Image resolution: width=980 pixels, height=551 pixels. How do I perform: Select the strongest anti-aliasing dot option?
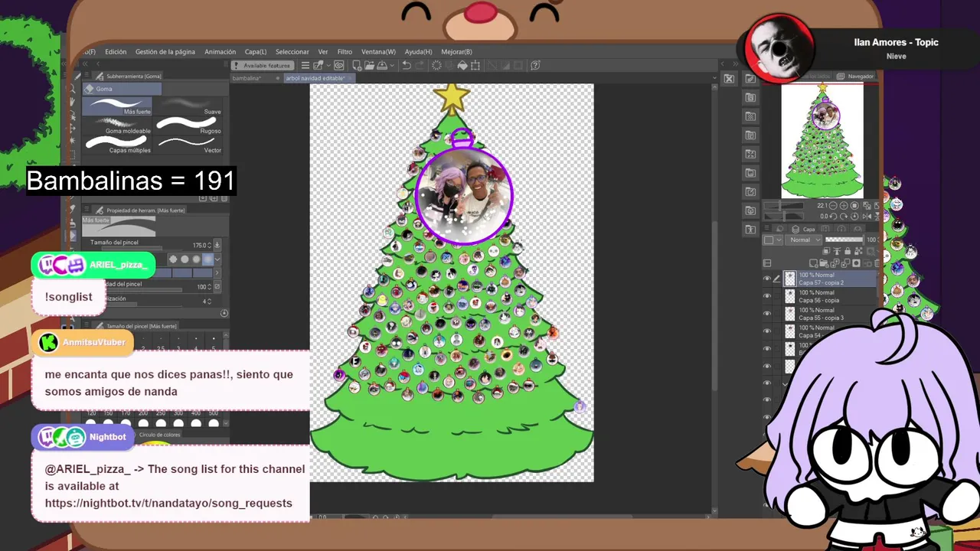pos(207,259)
